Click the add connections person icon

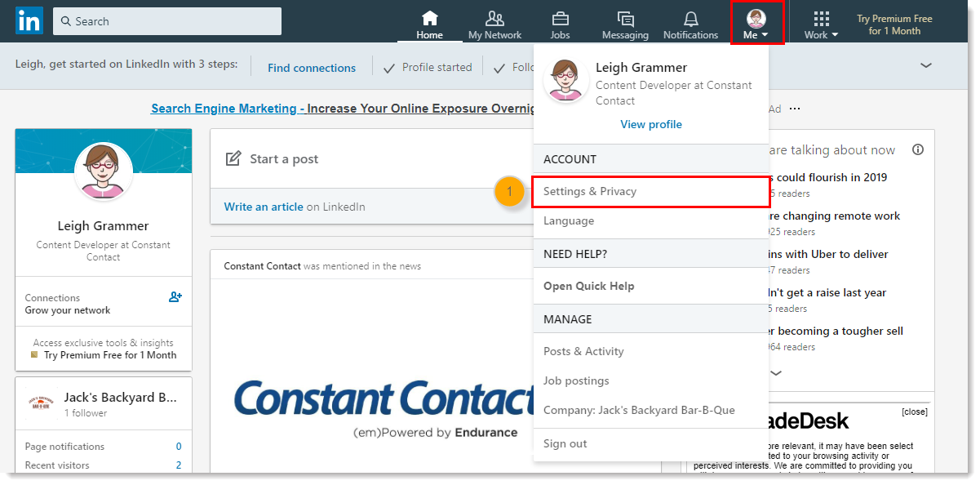coord(175,297)
